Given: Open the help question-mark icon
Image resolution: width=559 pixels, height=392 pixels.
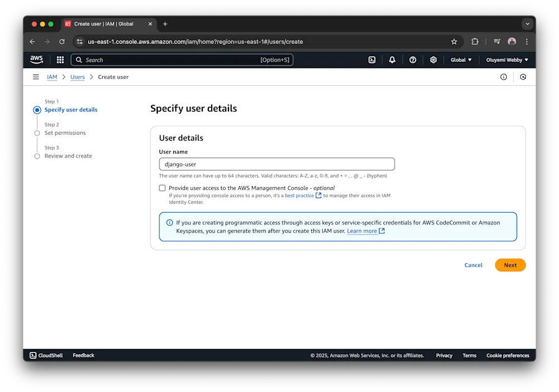Looking at the screenshot, I should tap(412, 60).
